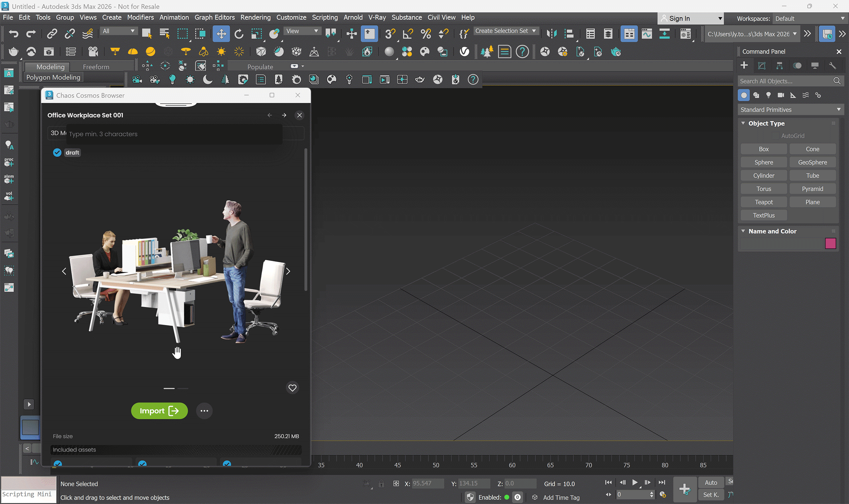The width and height of the screenshot is (849, 504).
Task: Create a Teapot primitive
Action: pos(763,202)
